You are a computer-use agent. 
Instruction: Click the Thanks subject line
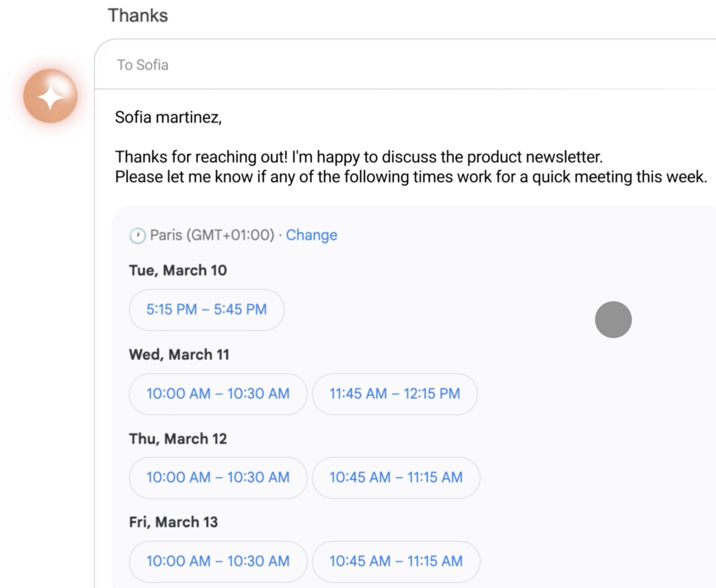138,16
